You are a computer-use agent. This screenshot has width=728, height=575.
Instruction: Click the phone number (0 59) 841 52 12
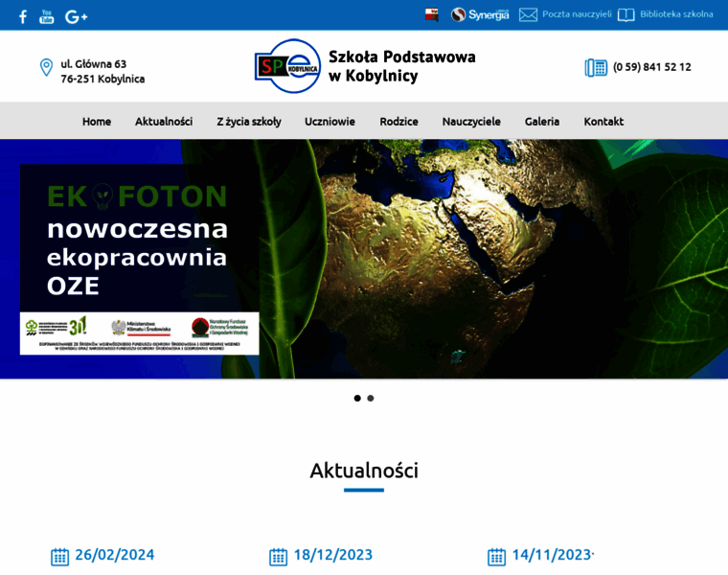[652, 67]
